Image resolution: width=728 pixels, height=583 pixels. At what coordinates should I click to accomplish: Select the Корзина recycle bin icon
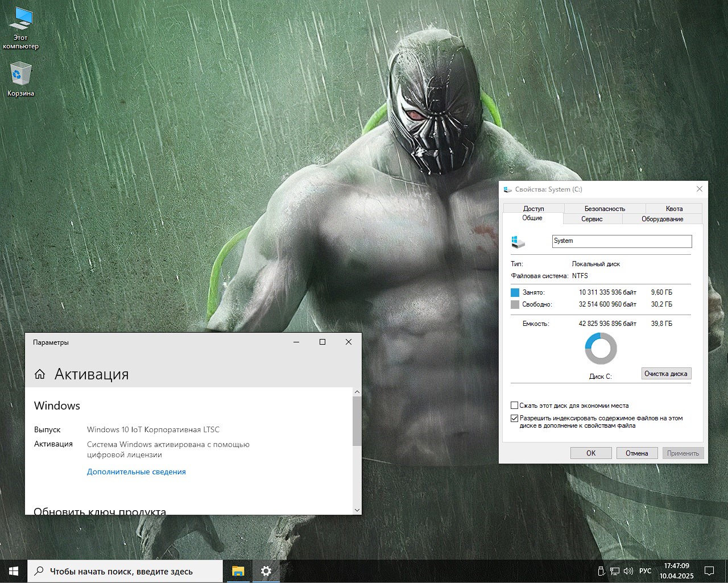coord(20,79)
